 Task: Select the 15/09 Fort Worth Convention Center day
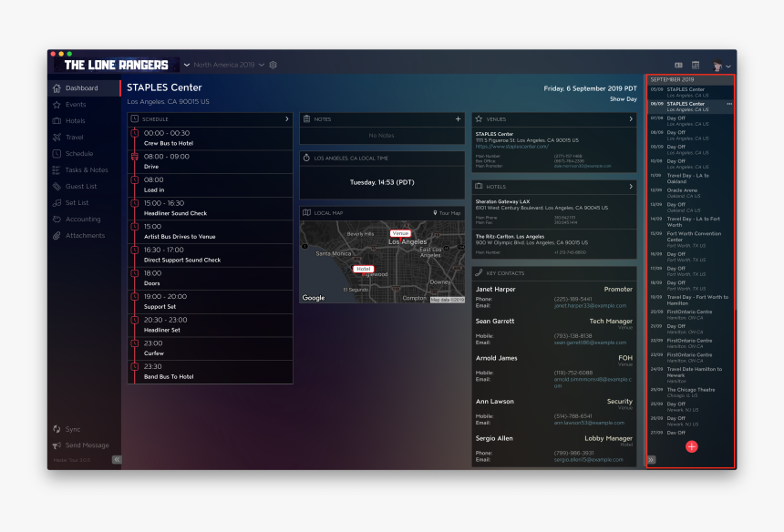pos(690,240)
